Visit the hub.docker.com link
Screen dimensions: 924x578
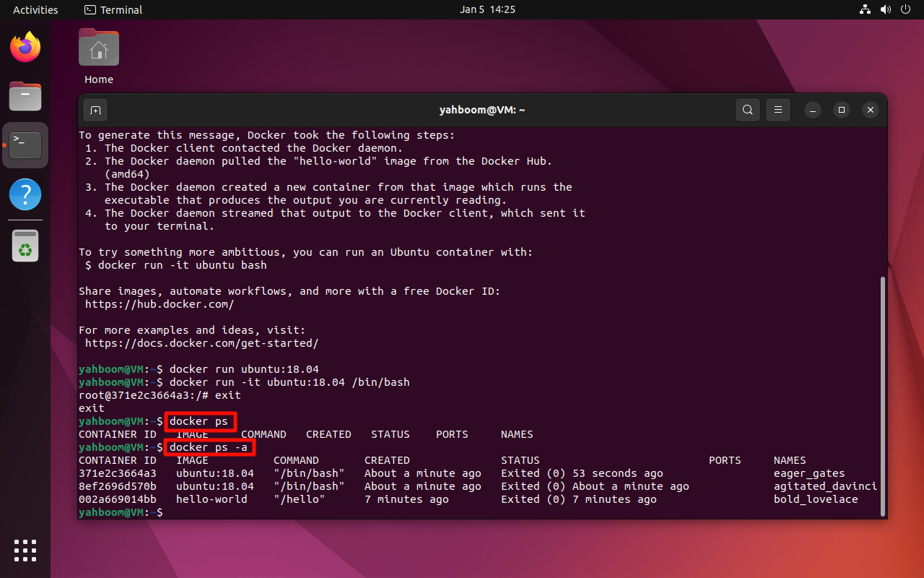[160, 303]
